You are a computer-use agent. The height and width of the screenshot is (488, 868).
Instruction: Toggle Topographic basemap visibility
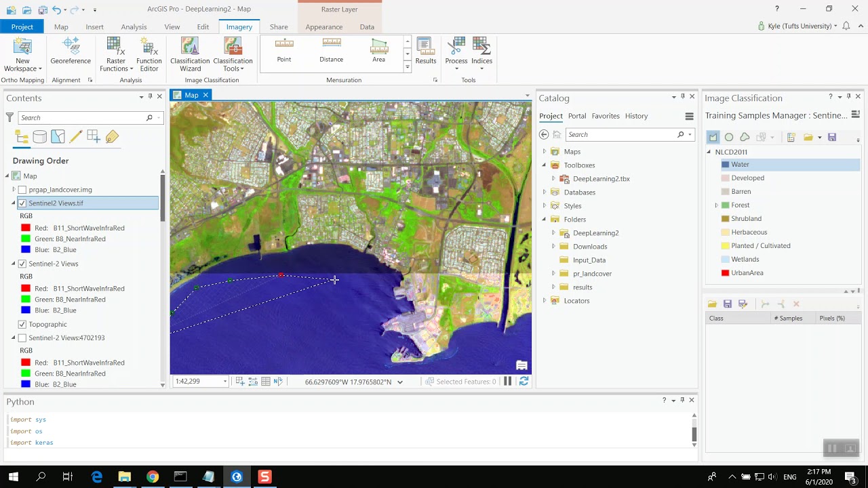22,325
